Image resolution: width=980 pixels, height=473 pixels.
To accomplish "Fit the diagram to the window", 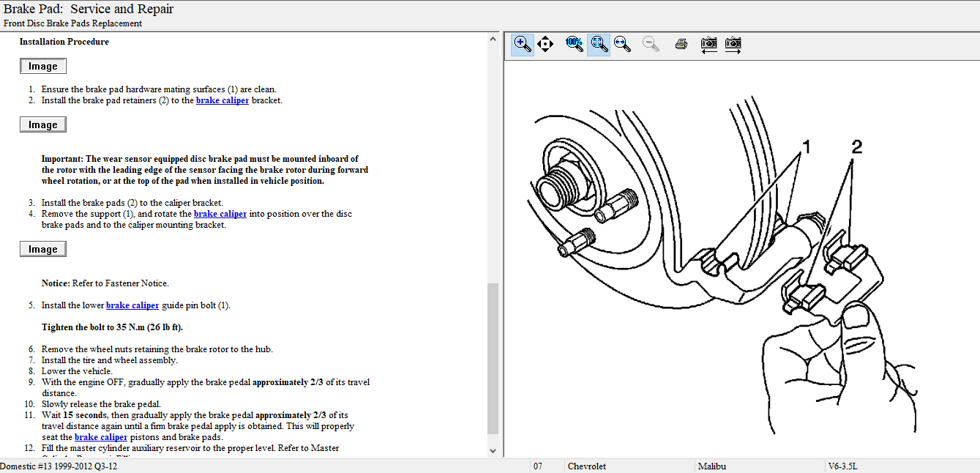I will 599,44.
